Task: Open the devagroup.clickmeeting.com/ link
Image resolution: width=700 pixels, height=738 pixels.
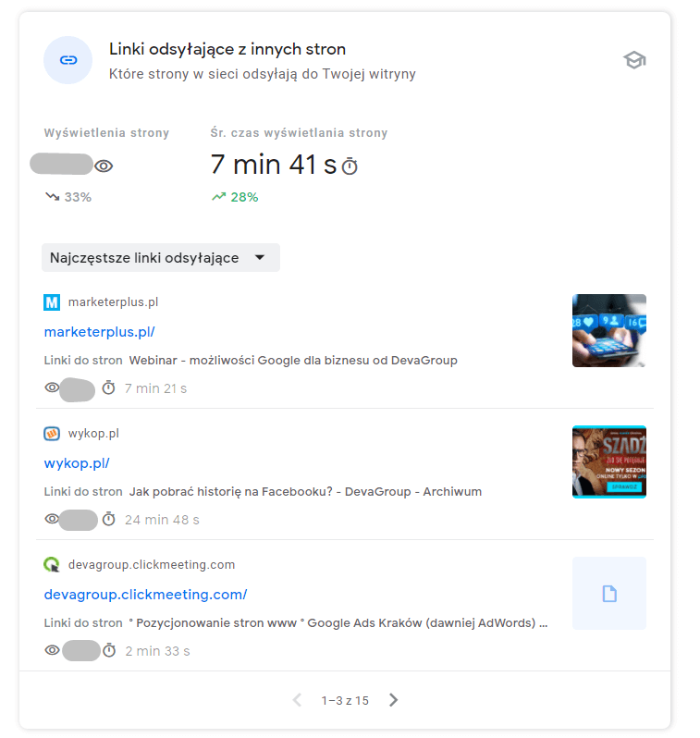Action: click(x=145, y=595)
